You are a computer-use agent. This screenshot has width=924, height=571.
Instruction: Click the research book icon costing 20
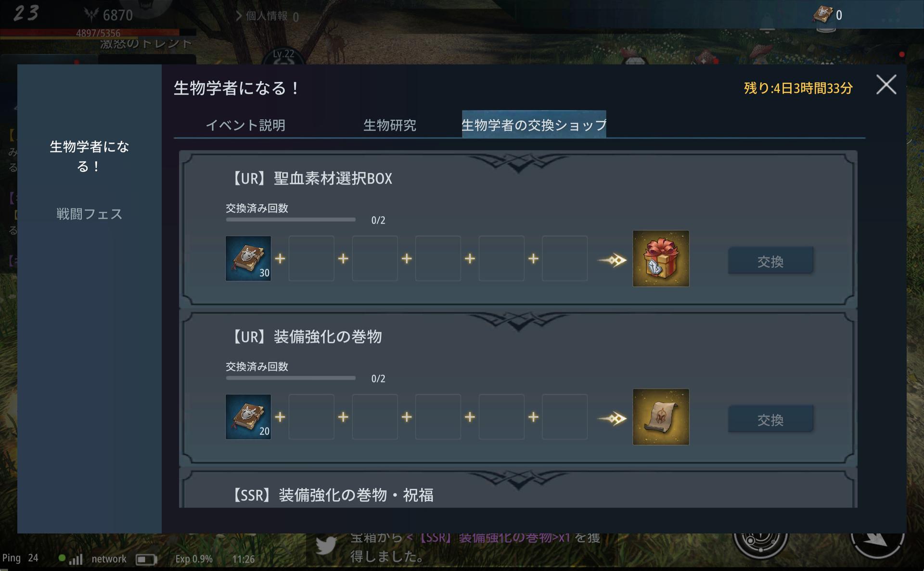[248, 417]
